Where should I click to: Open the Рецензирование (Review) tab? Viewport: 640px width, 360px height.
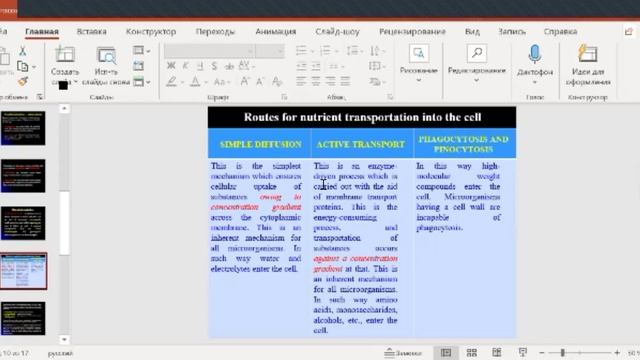(412, 31)
